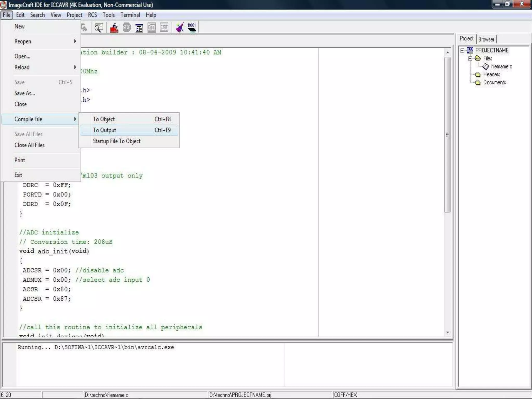Open the Search menu
This screenshot has width=532, height=399.
(37, 15)
